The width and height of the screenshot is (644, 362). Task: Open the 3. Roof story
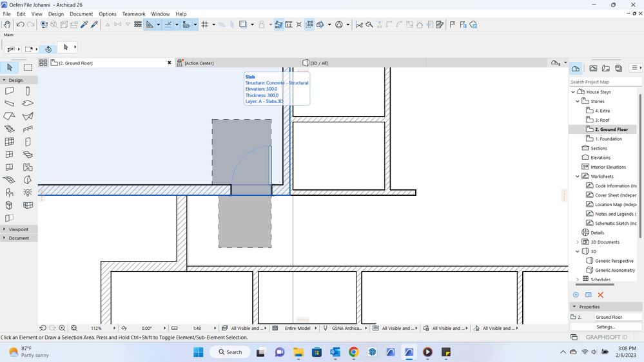[x=602, y=120]
